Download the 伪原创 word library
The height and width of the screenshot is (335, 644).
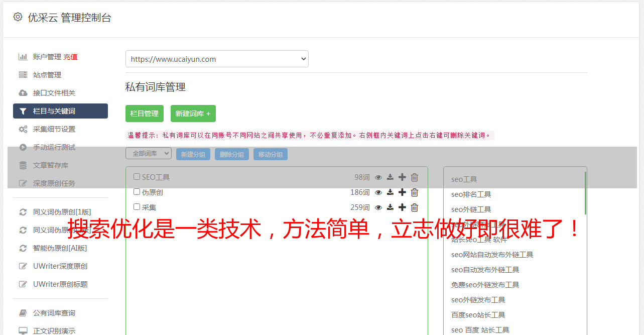(x=390, y=192)
